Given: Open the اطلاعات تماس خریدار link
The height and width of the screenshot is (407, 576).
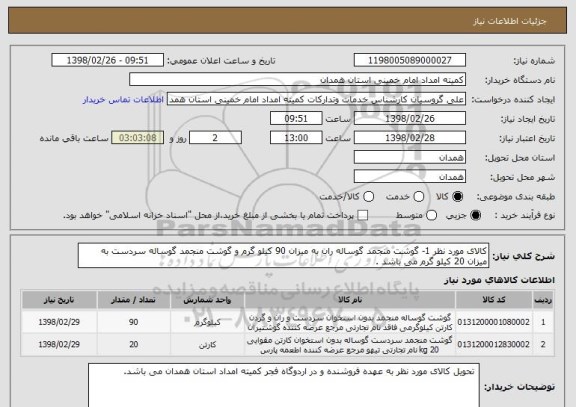Looking at the screenshot, I should point(123,100).
